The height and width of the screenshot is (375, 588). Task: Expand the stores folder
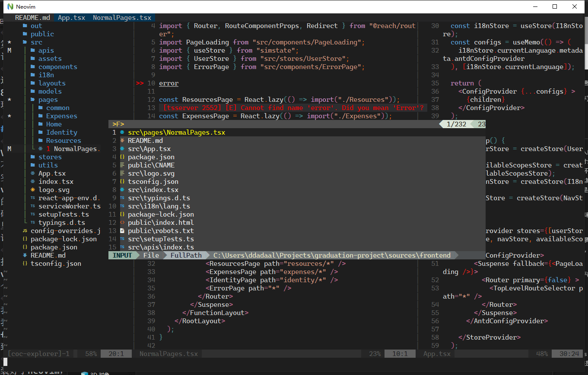[50, 157]
